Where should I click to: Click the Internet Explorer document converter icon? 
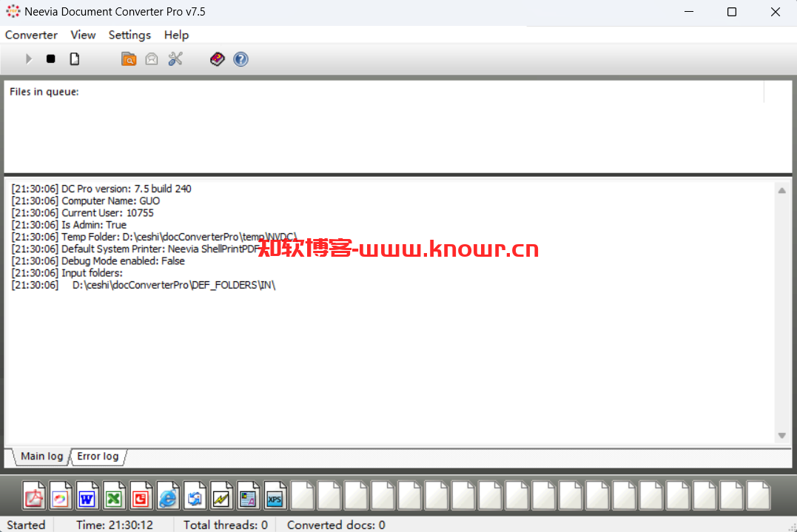coord(168,496)
